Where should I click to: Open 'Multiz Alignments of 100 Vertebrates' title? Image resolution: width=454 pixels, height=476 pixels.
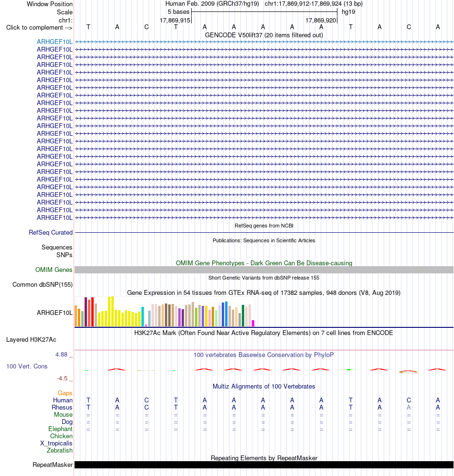[x=264, y=387]
